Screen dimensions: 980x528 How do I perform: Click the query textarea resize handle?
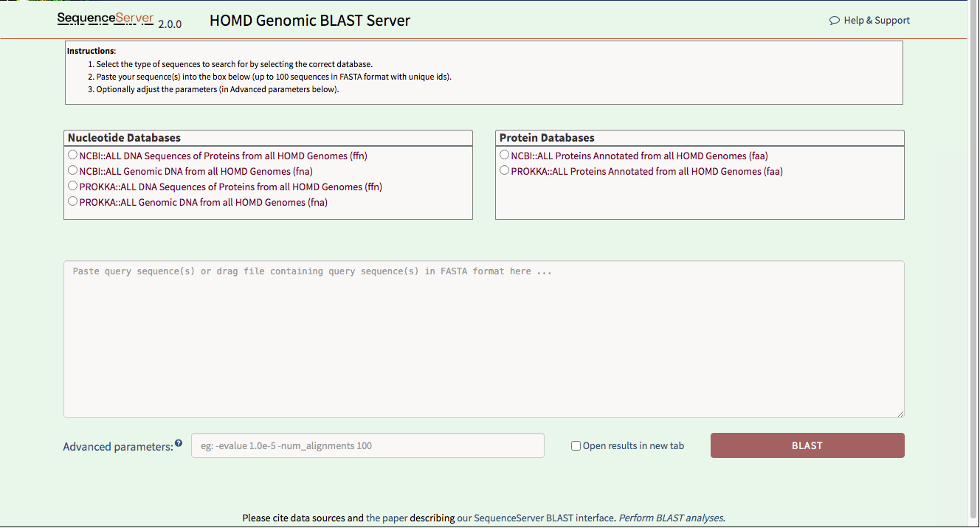900,414
